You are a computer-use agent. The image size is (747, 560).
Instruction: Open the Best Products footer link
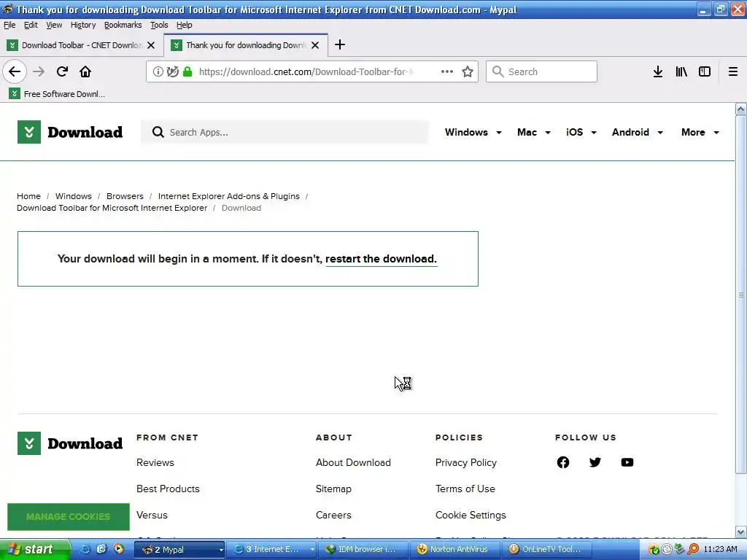(x=168, y=489)
